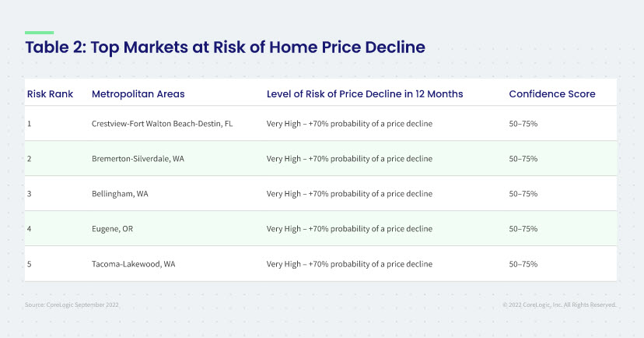Screen dimensions: 644x338
Task: Click the green accent bar above title
Action: pyautogui.click(x=40, y=33)
